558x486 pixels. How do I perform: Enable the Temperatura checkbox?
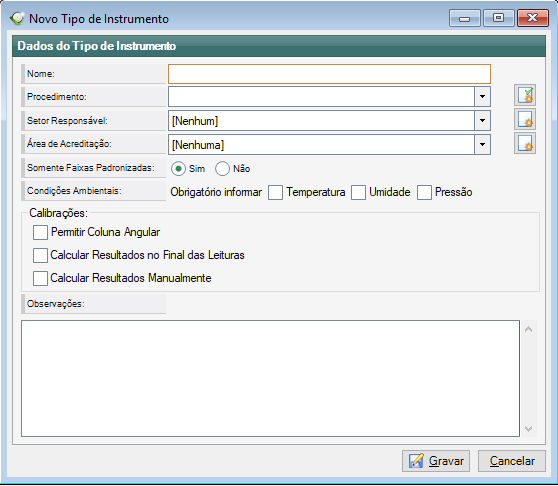point(275,192)
